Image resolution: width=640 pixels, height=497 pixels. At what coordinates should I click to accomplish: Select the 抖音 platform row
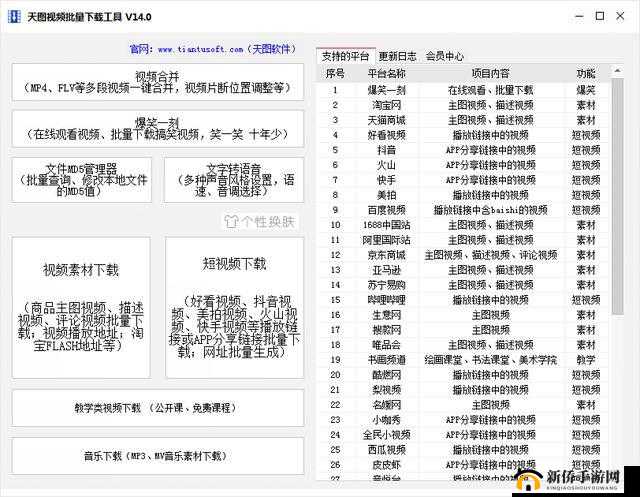(463, 150)
